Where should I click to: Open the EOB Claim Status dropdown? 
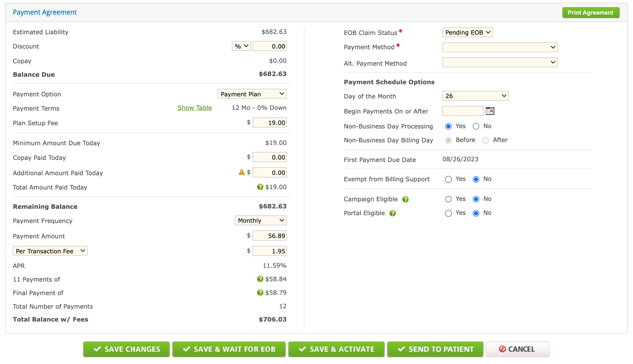click(467, 32)
